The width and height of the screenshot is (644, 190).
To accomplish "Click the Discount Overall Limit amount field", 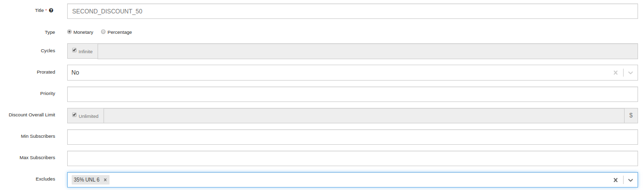I will point(364,115).
